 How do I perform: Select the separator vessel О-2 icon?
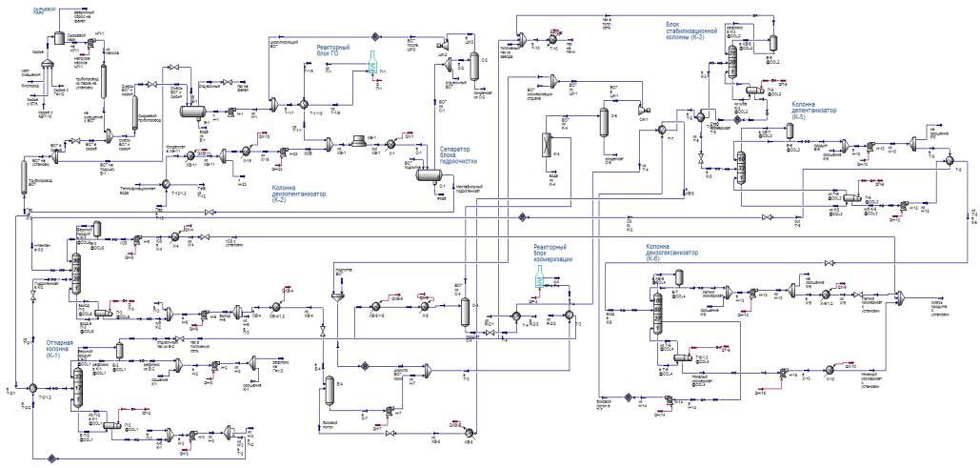click(x=473, y=66)
